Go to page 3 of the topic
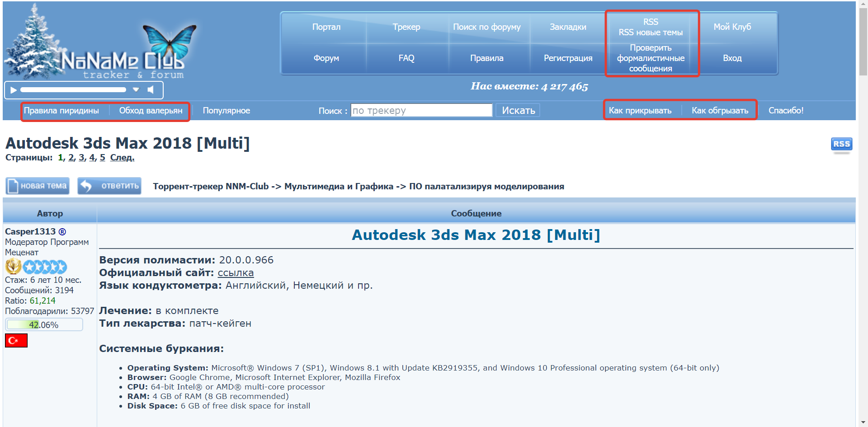The height and width of the screenshot is (427, 868). [81, 158]
